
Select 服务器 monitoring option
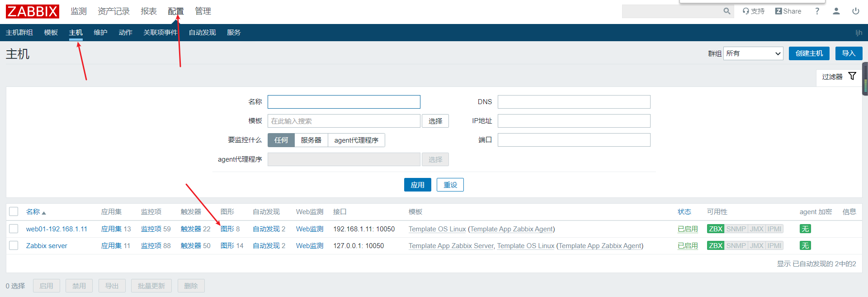(x=311, y=140)
